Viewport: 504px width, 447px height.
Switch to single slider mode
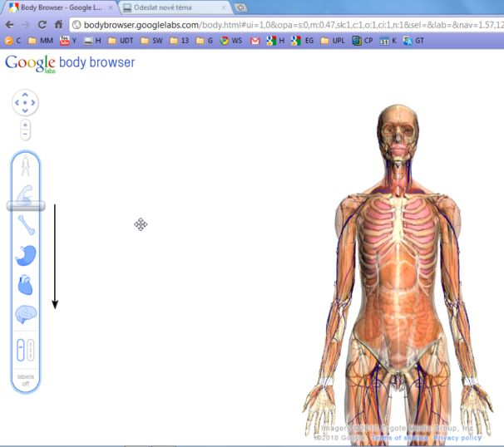coord(21,350)
